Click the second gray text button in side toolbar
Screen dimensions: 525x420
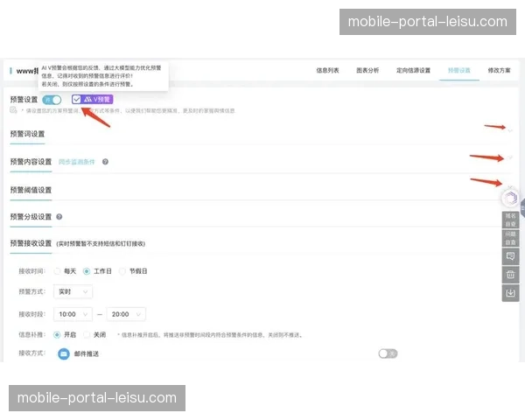pos(510,238)
